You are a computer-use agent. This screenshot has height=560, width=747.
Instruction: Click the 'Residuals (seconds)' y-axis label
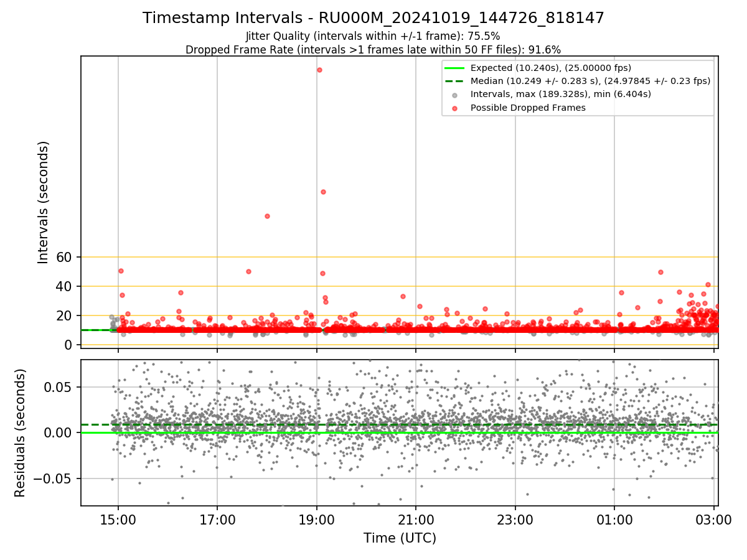pyautogui.click(x=21, y=433)
